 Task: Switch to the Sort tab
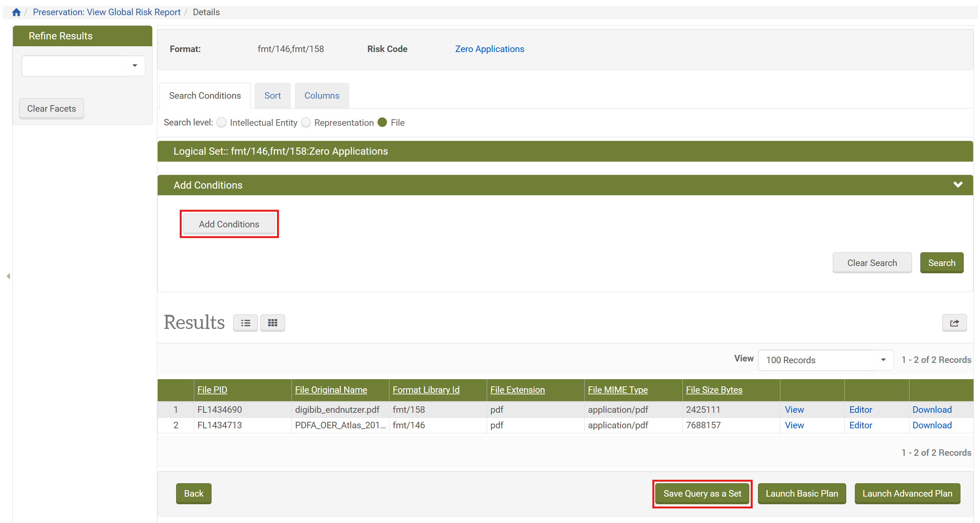click(x=272, y=95)
